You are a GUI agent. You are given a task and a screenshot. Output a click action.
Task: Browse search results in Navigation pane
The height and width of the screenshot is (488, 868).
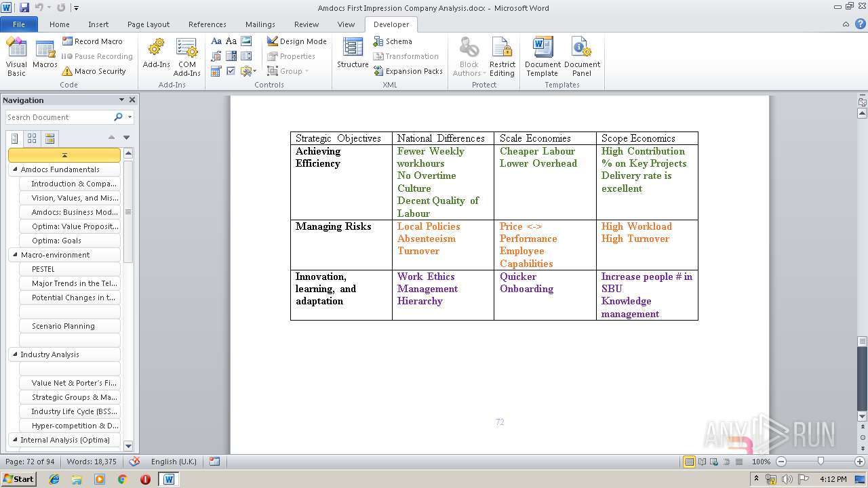coord(50,138)
